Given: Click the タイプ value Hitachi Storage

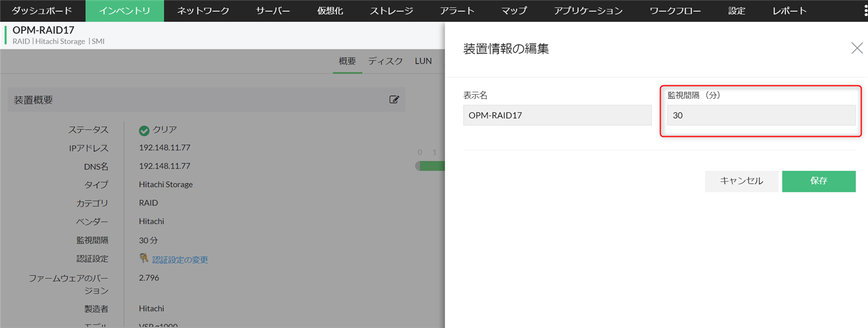Looking at the screenshot, I should [166, 184].
